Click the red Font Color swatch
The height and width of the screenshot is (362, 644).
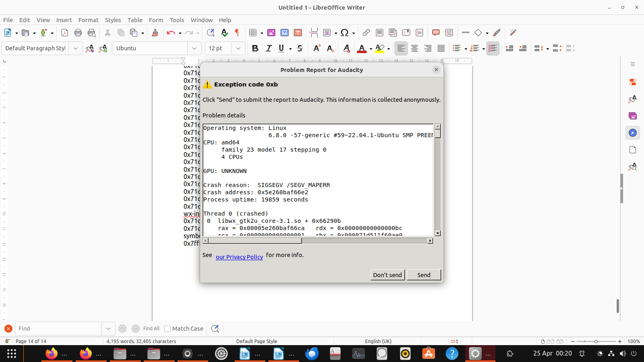point(362,48)
